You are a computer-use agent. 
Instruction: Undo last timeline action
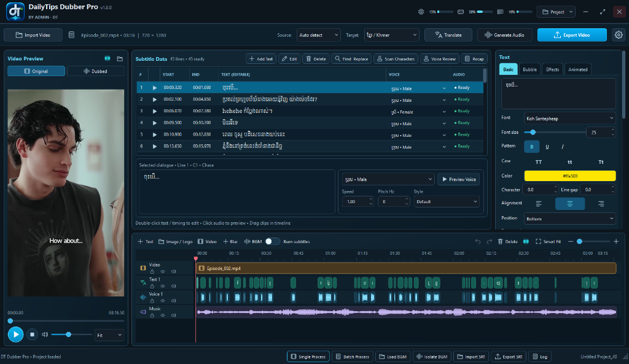[x=477, y=241]
